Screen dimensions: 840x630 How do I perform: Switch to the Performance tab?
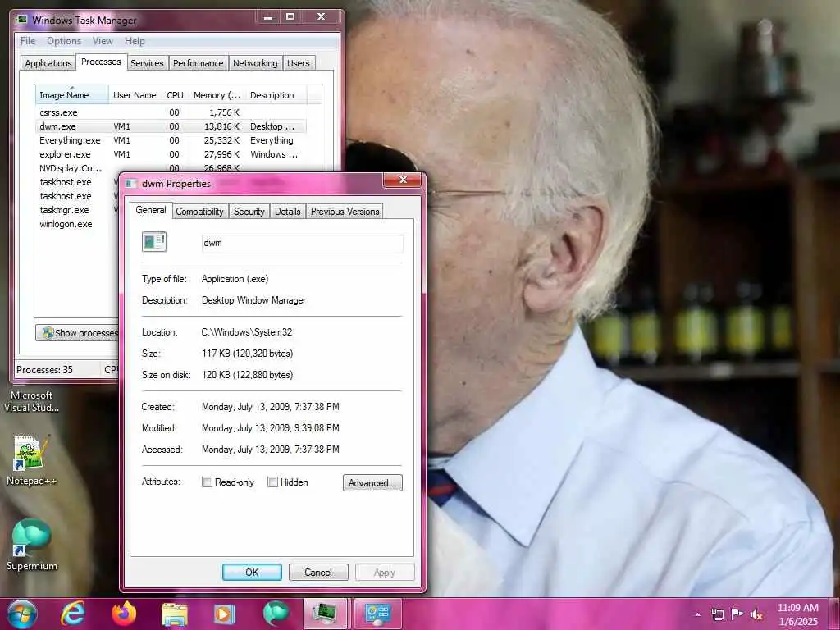tap(199, 63)
